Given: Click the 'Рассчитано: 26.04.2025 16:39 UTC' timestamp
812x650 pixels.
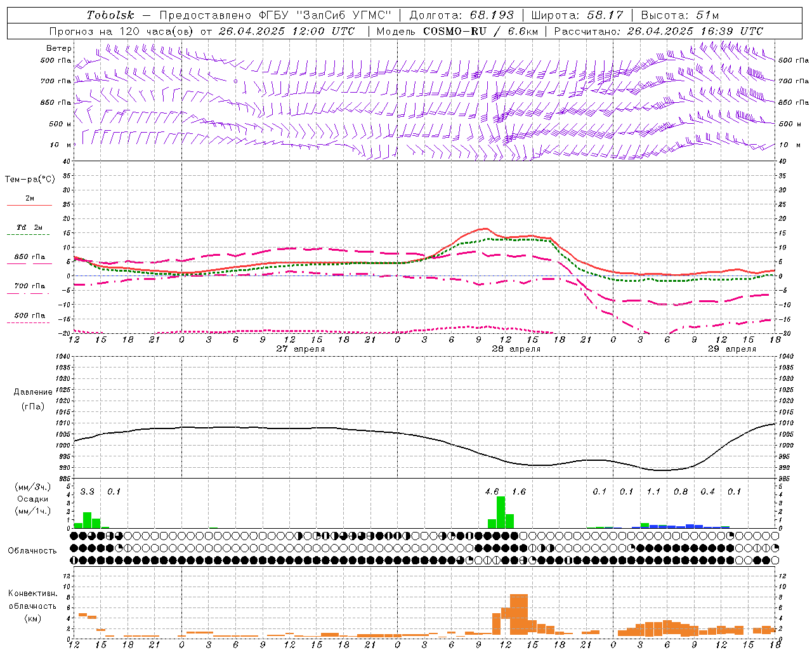Looking at the screenshot, I should (658, 31).
